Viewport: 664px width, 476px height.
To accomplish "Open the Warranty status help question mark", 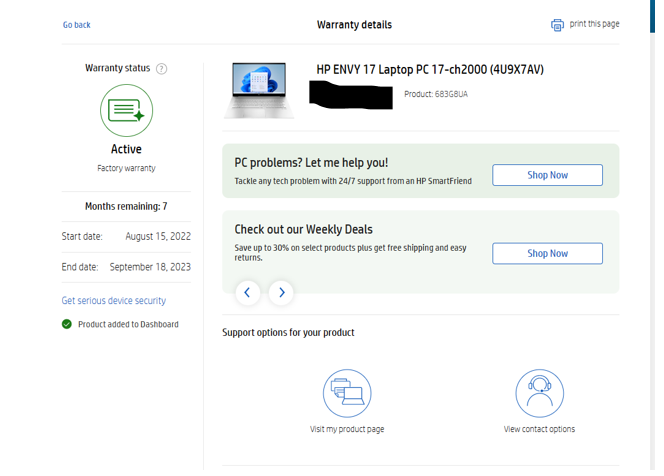I will (x=161, y=69).
